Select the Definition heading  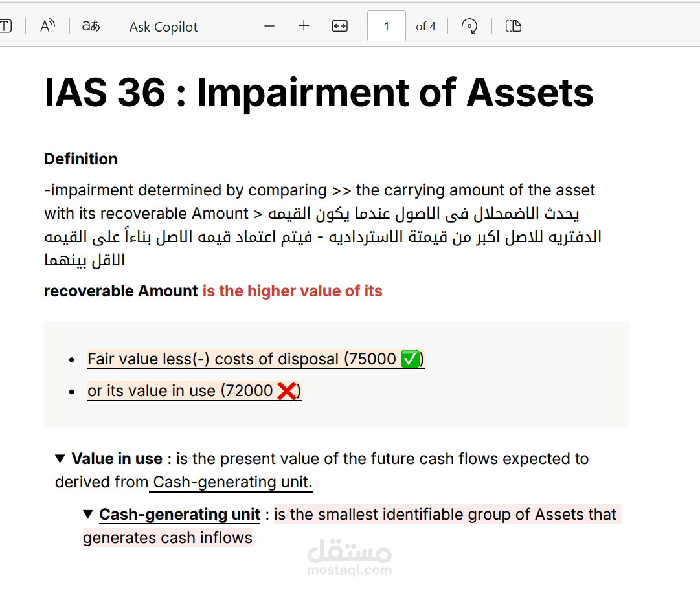coord(81,159)
